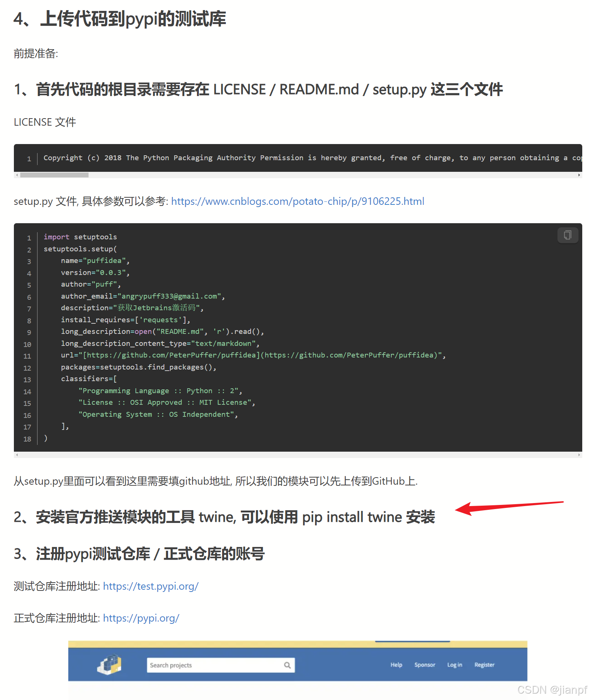Click the text 'setup.py 文件, 具体参数可以参考:'
589x700 pixels.
(x=91, y=201)
